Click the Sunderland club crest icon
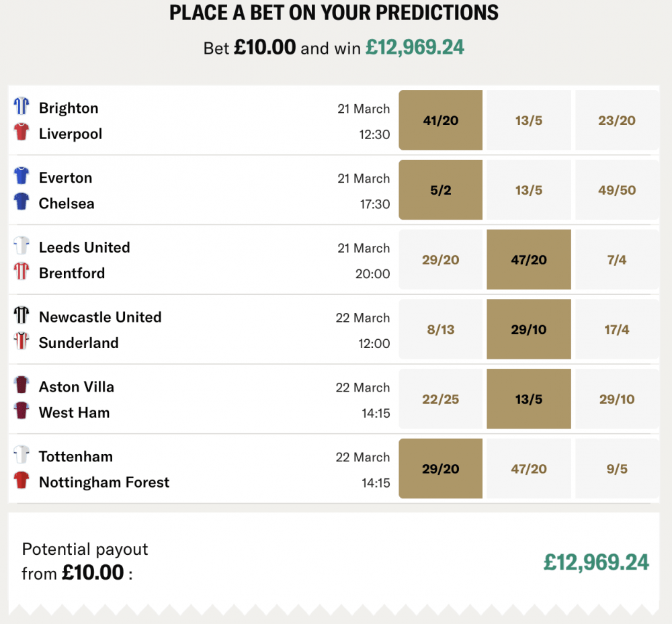This screenshot has height=624, width=672. click(22, 341)
